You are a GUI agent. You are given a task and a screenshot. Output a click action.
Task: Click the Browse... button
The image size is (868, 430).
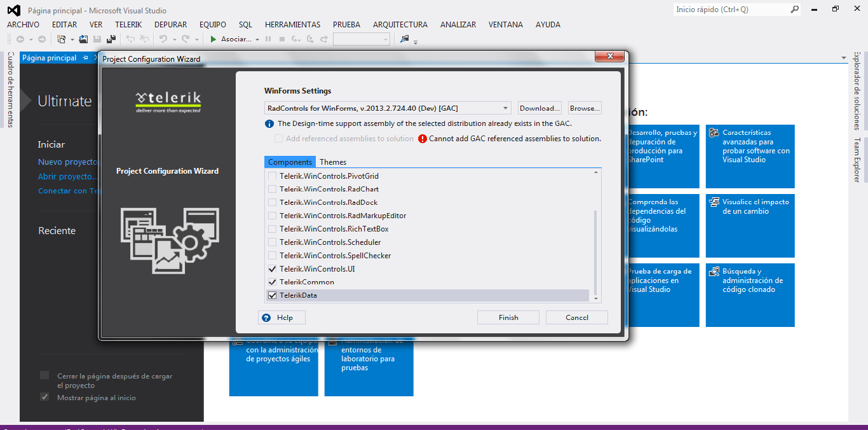point(585,108)
